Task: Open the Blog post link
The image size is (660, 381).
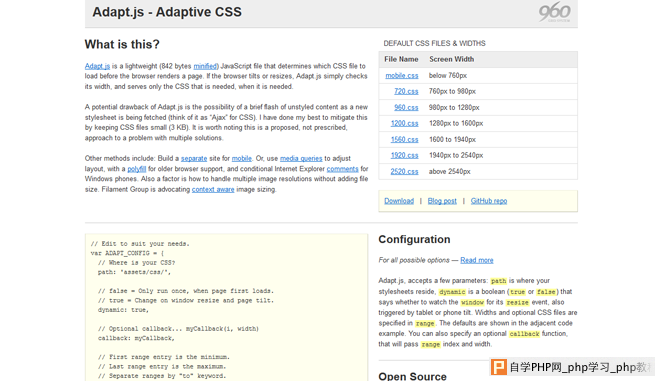Action: [442, 201]
